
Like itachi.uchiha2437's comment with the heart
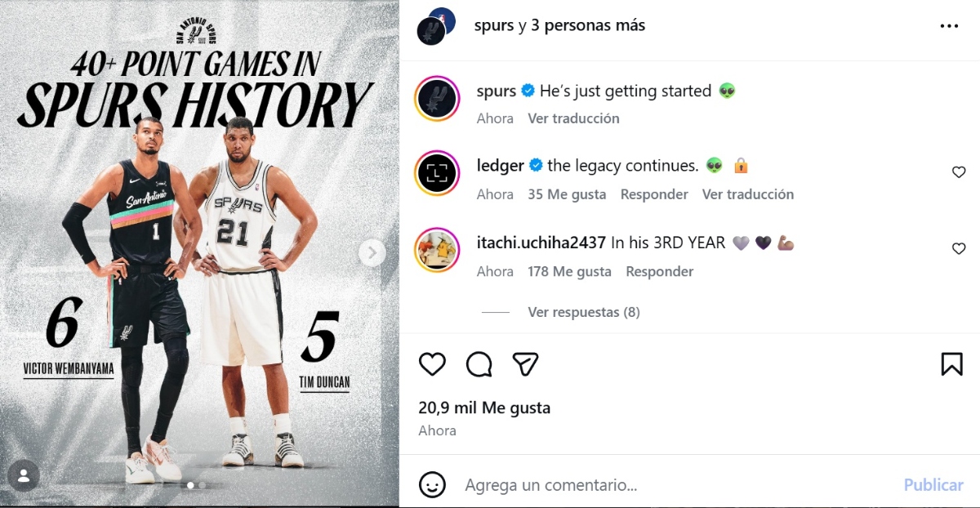coord(959,249)
